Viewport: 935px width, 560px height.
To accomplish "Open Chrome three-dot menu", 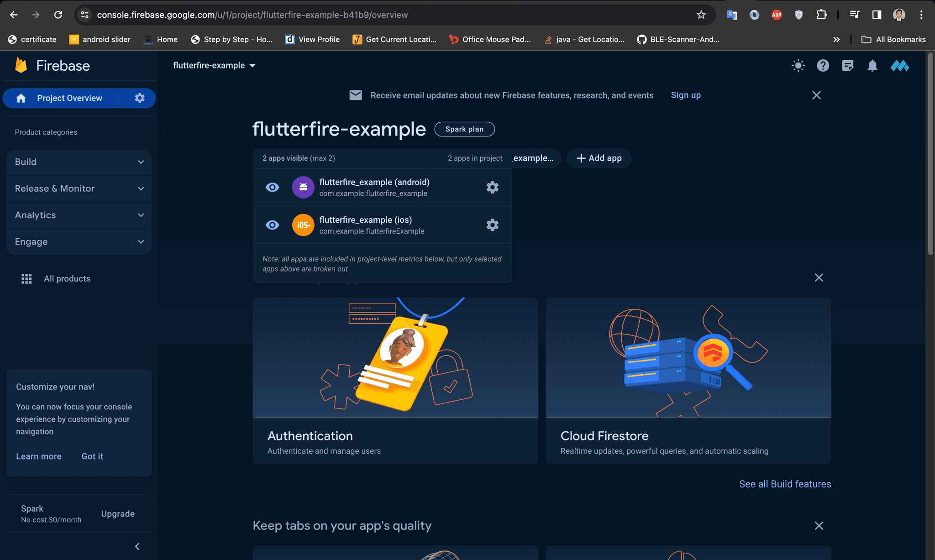I will point(921,15).
